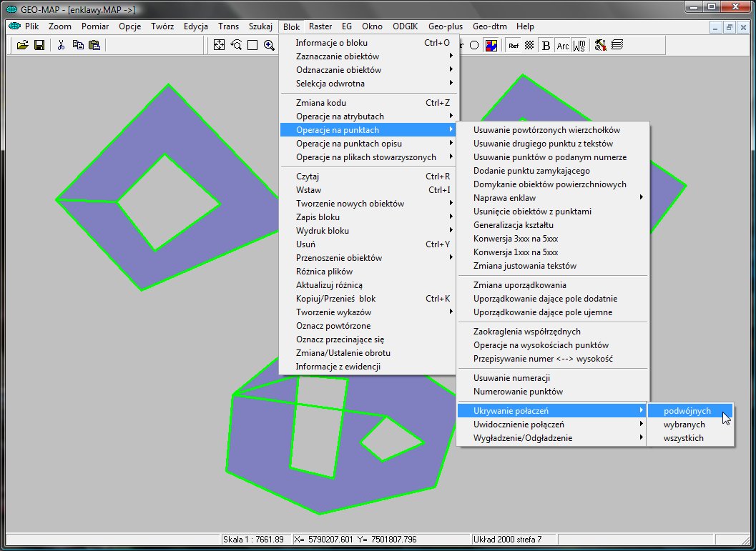Open the ODGIK menu
The width and height of the screenshot is (756, 551).
point(405,26)
